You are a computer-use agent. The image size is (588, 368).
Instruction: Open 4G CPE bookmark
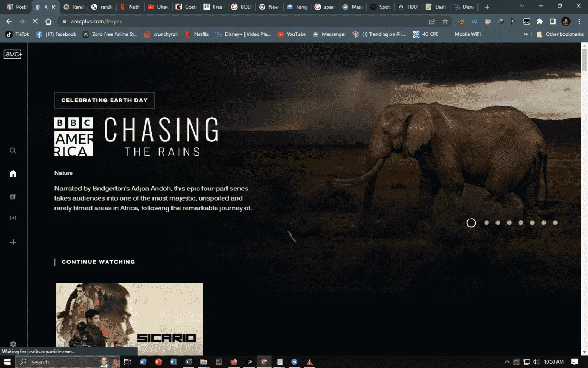tap(426, 34)
